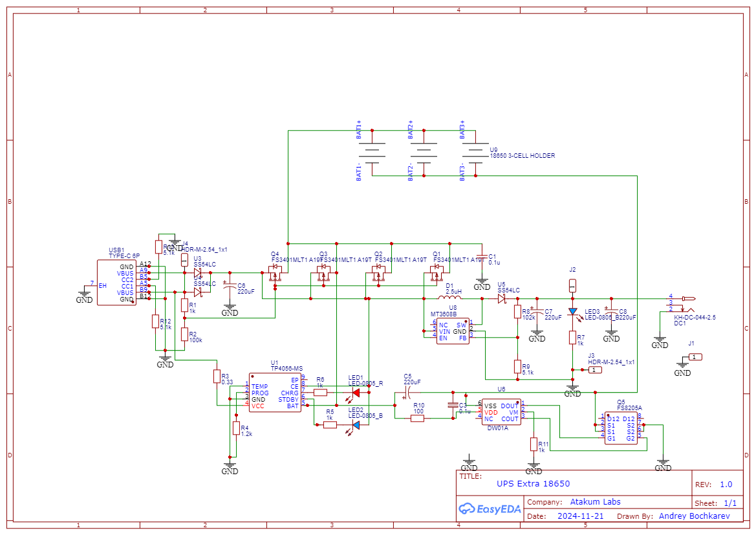Viewport: 756px width, 535px height.
Task: Select the 'MT3608B' part name label
Action: (444, 314)
